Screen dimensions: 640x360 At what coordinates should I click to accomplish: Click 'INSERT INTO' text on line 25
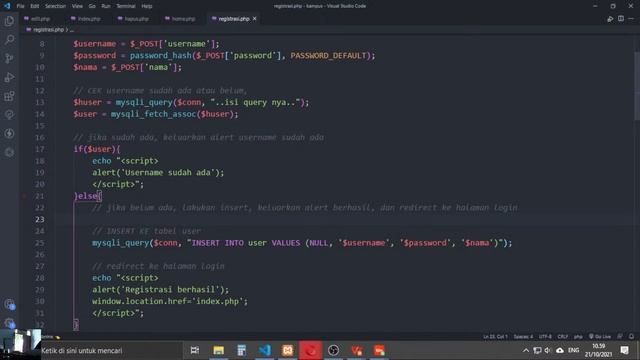tap(217, 243)
